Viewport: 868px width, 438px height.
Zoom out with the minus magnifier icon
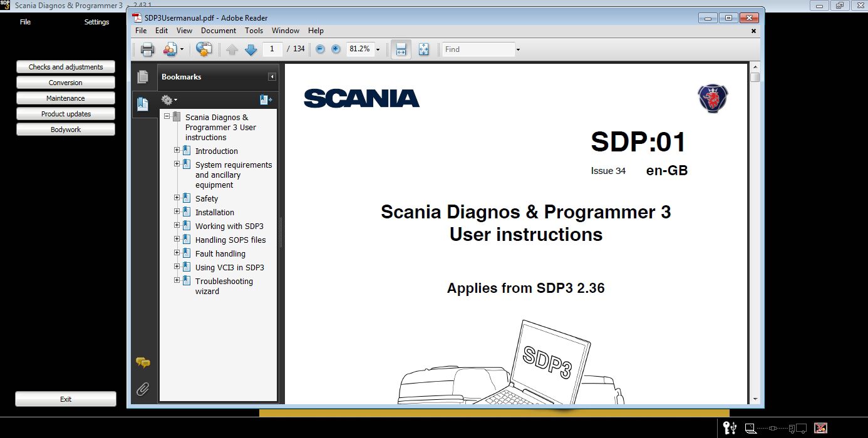320,48
